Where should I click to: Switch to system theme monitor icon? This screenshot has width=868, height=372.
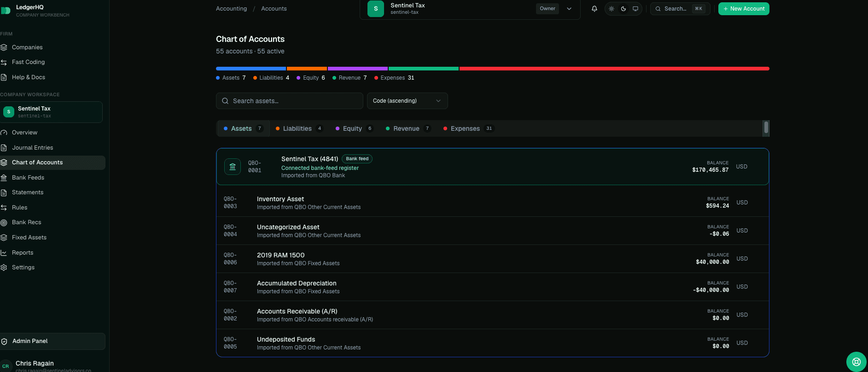[x=635, y=9]
